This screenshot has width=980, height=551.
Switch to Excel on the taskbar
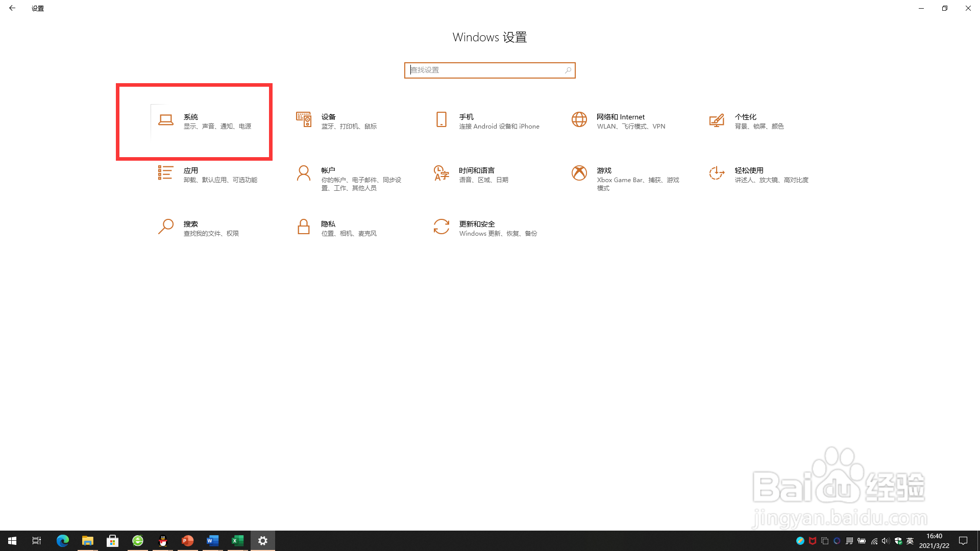(237, 541)
